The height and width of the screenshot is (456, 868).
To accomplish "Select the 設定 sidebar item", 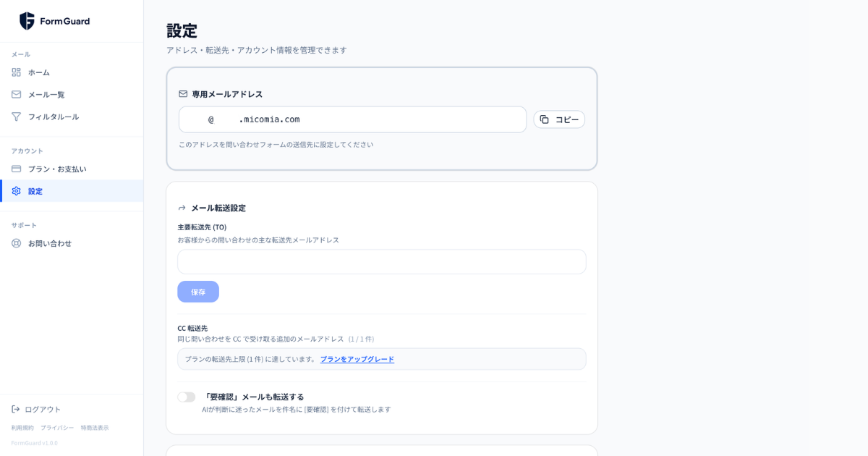I will [72, 191].
